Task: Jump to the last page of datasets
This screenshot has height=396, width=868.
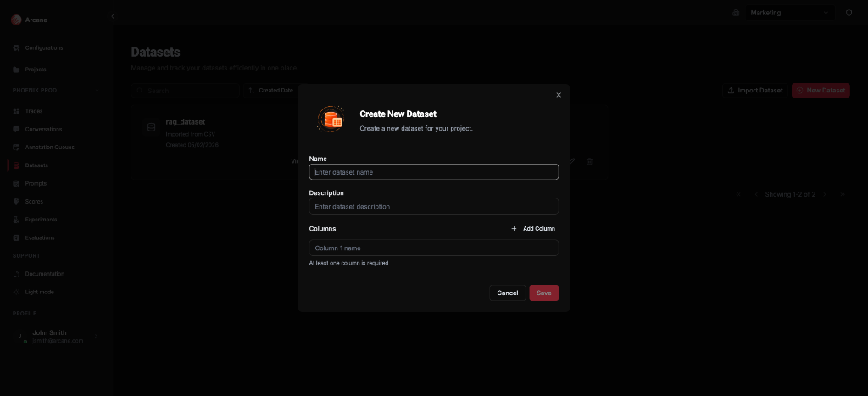Action: [842, 194]
